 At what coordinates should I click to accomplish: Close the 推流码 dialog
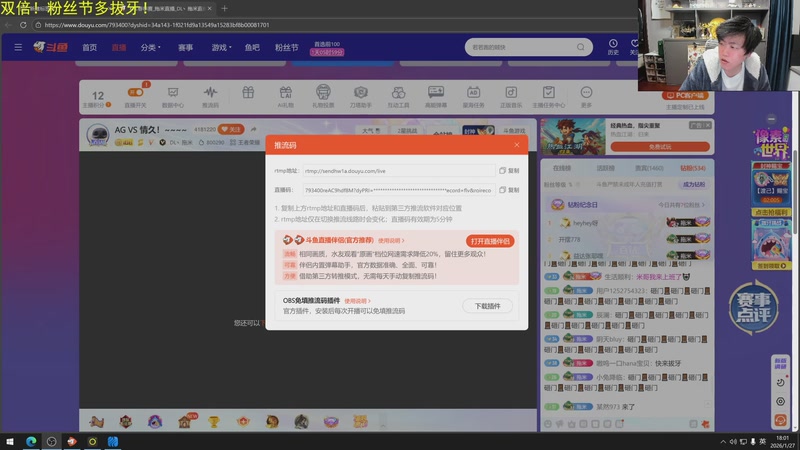517,145
